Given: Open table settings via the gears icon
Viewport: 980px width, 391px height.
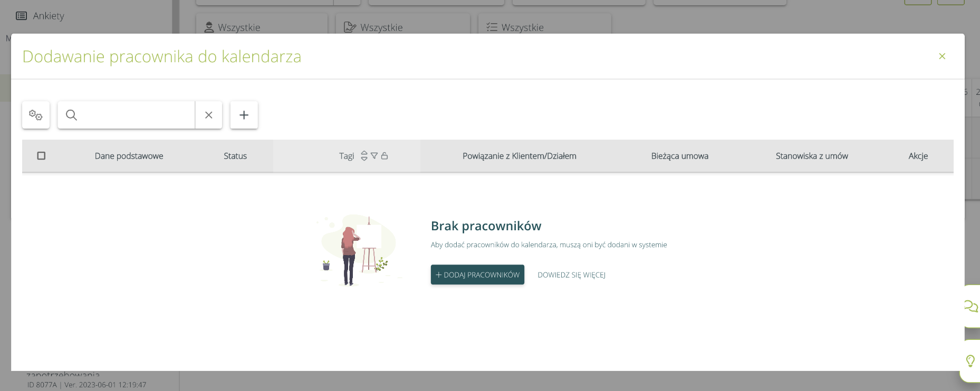Looking at the screenshot, I should [x=36, y=115].
